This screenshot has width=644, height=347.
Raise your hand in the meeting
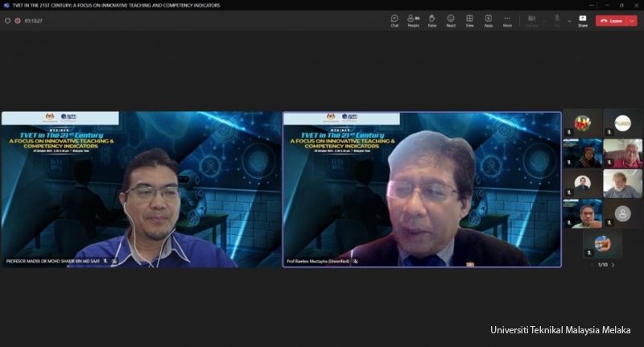432,20
